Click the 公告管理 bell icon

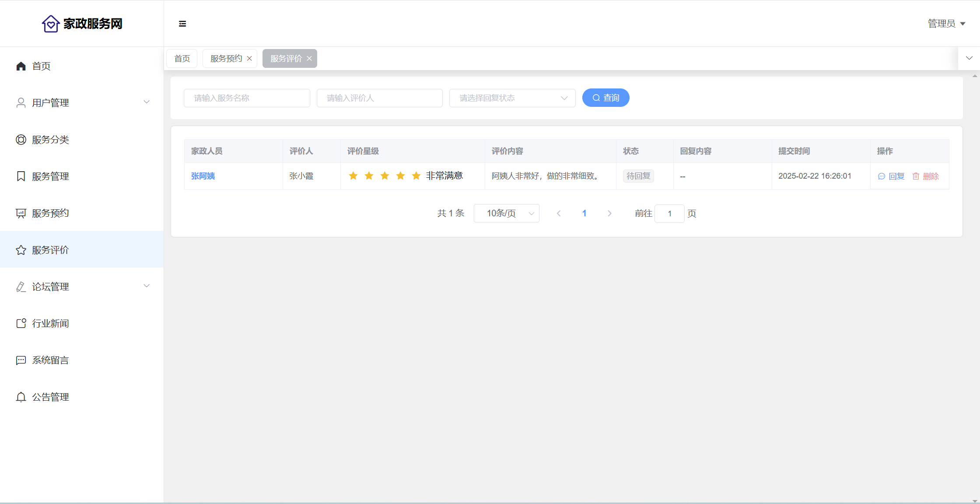pos(21,397)
